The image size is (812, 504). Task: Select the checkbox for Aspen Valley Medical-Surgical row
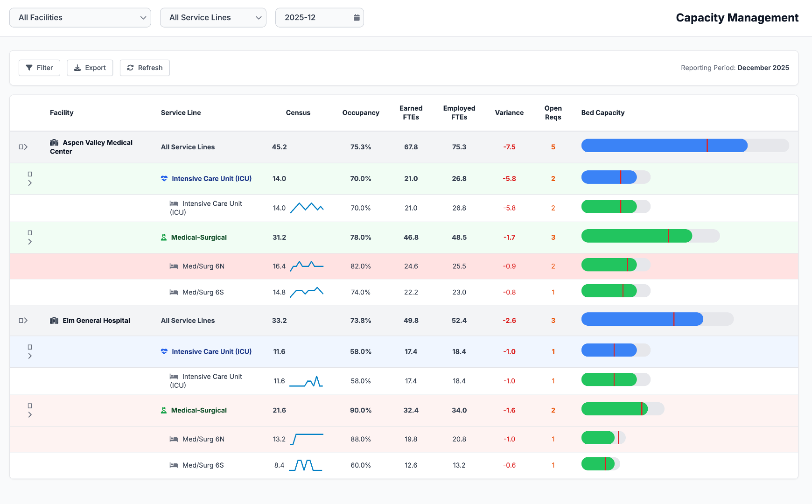pyautogui.click(x=30, y=233)
